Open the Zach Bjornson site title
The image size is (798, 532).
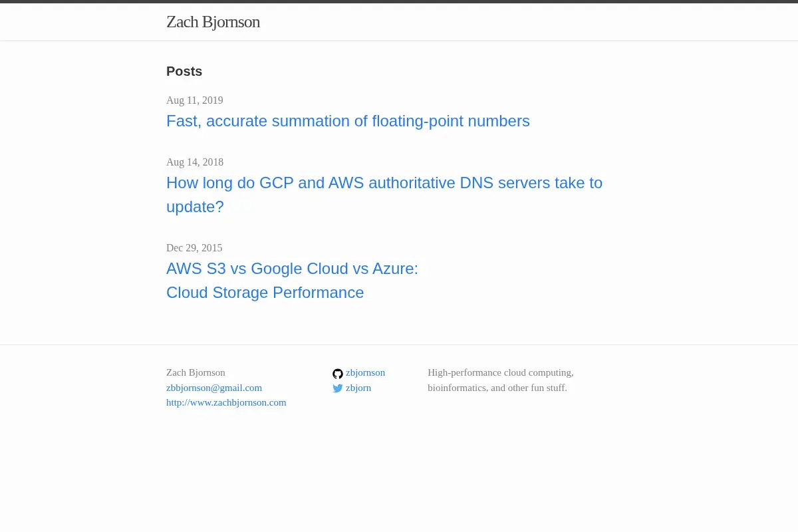tap(213, 22)
